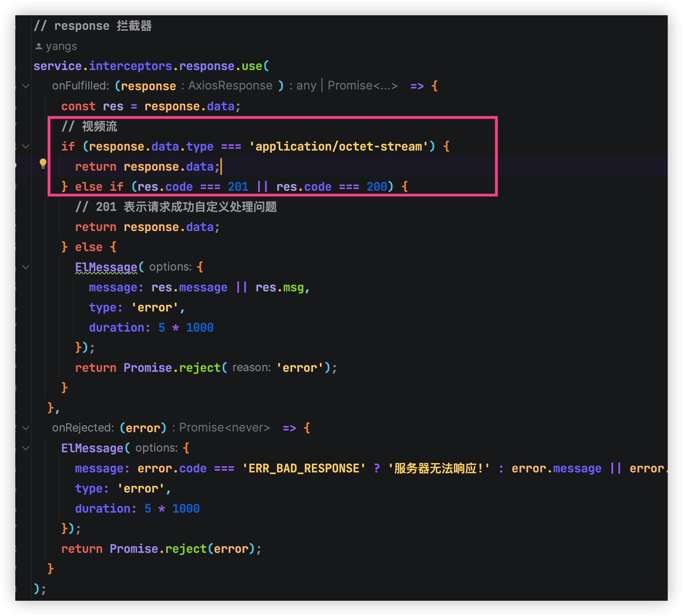Collapse the onRejected function fold chevron
683x616 pixels.
[26, 428]
